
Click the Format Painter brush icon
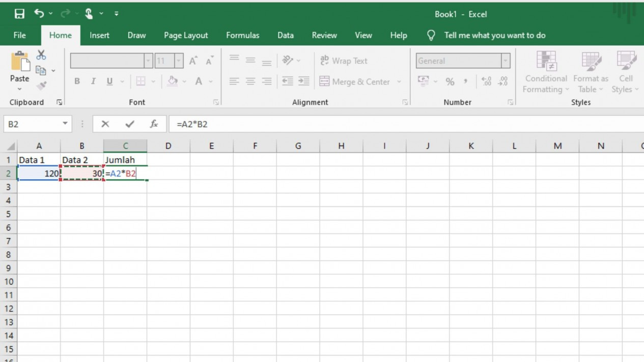[41, 86]
